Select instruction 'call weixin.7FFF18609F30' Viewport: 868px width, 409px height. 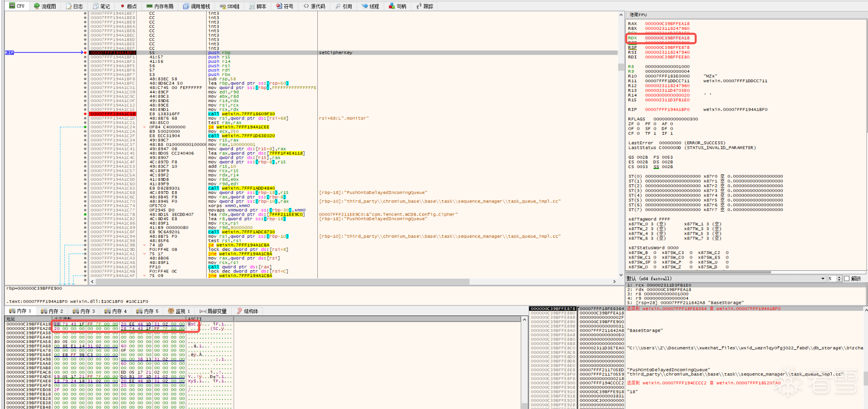[x=241, y=114]
